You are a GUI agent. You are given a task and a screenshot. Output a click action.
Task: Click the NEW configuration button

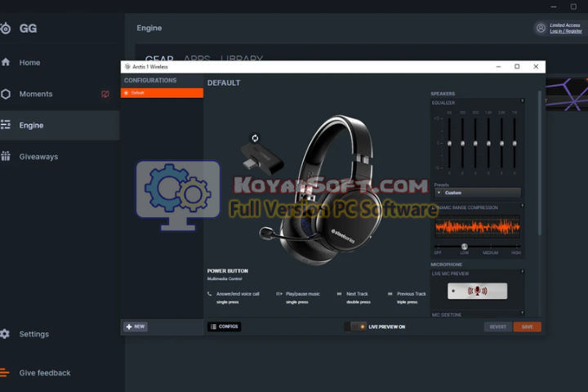pyautogui.click(x=136, y=327)
